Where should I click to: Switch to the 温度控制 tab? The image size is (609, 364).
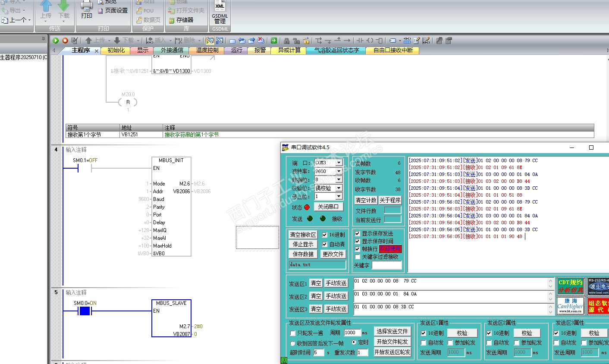tap(207, 50)
